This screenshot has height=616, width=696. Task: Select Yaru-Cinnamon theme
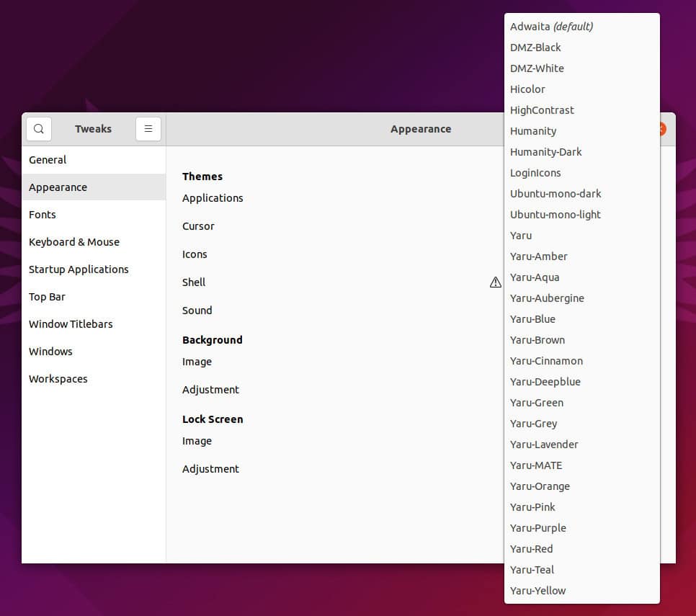pos(582,361)
